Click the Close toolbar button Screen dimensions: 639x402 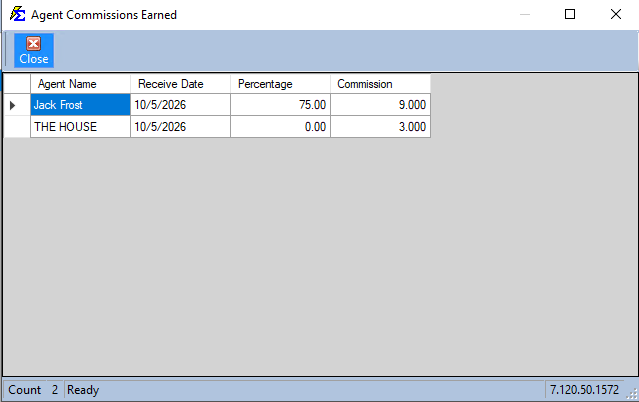click(34, 51)
